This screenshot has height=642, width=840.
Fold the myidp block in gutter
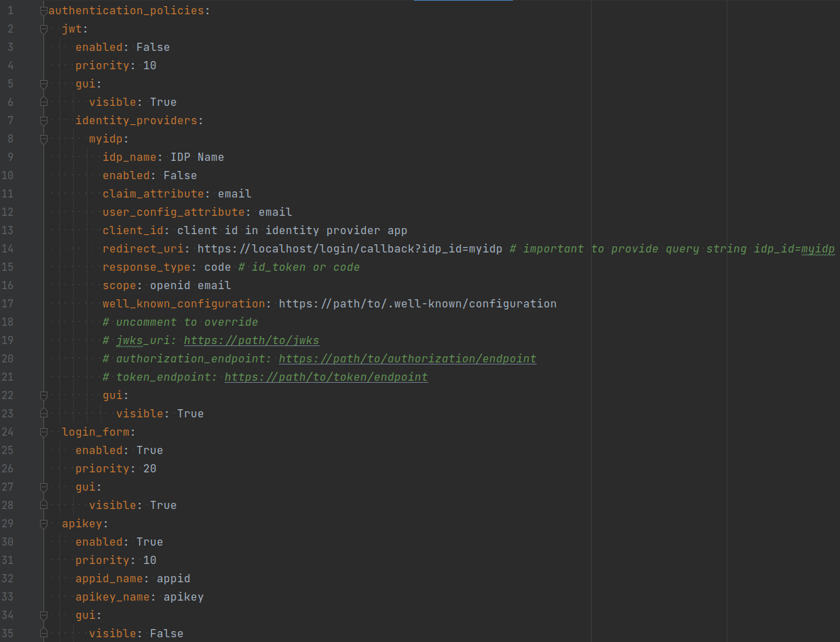(43, 139)
